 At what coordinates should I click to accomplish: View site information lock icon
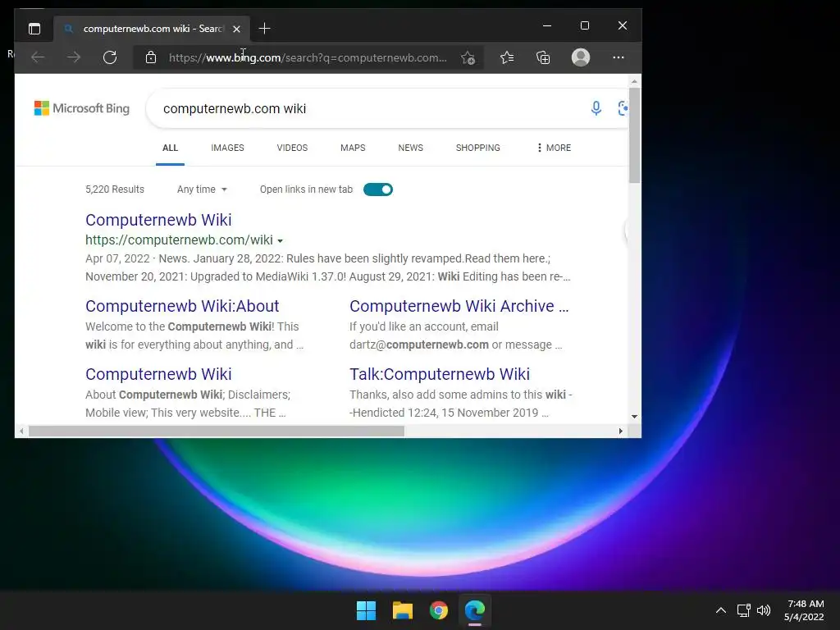151,57
